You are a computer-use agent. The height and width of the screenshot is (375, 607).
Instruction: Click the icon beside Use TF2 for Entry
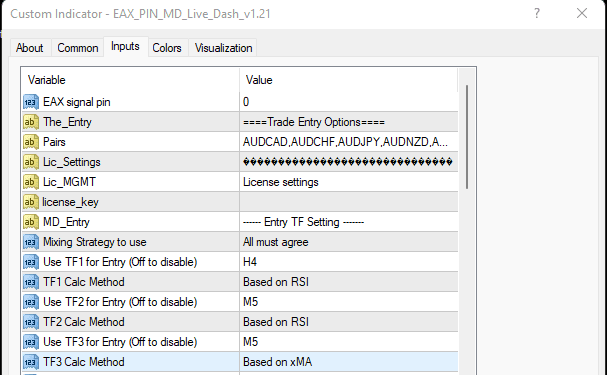coord(31,302)
